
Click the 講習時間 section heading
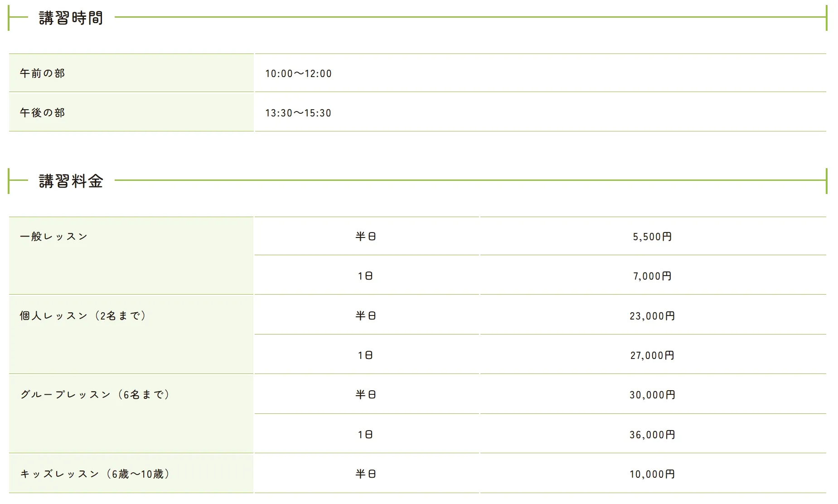pos(71,18)
